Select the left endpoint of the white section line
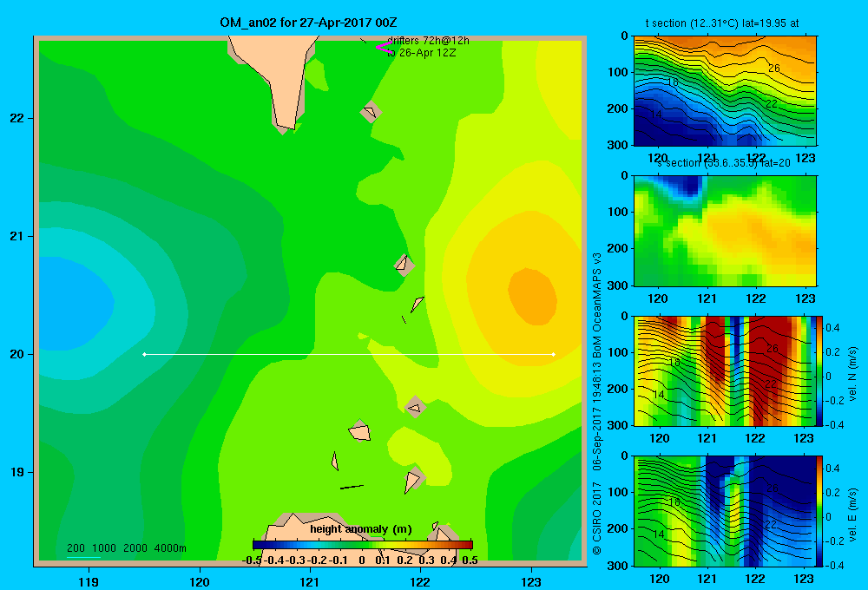 coord(144,354)
